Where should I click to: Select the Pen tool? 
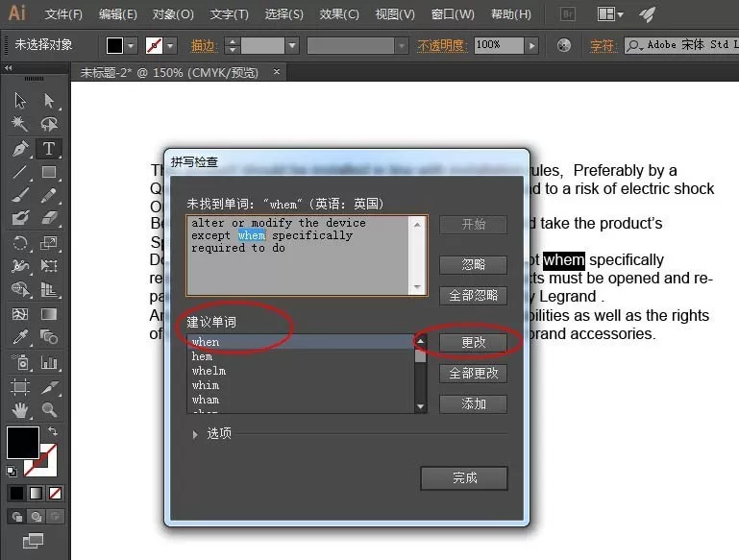click(20, 148)
